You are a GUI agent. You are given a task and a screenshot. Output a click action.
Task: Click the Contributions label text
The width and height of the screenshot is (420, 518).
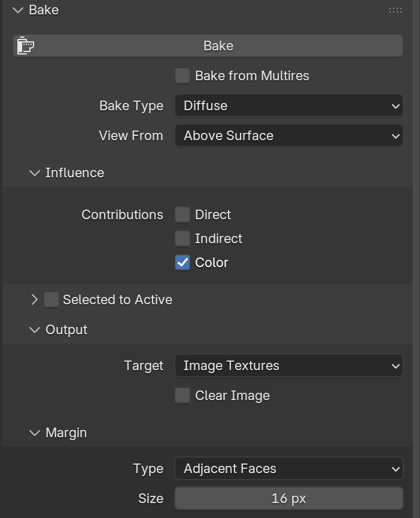122,215
